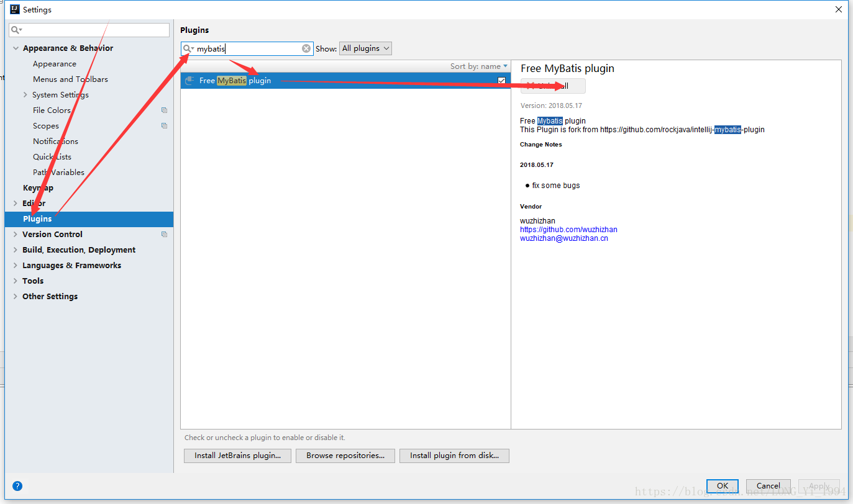This screenshot has width=853, height=504.
Task: Open the Editor settings category
Action: [x=34, y=203]
